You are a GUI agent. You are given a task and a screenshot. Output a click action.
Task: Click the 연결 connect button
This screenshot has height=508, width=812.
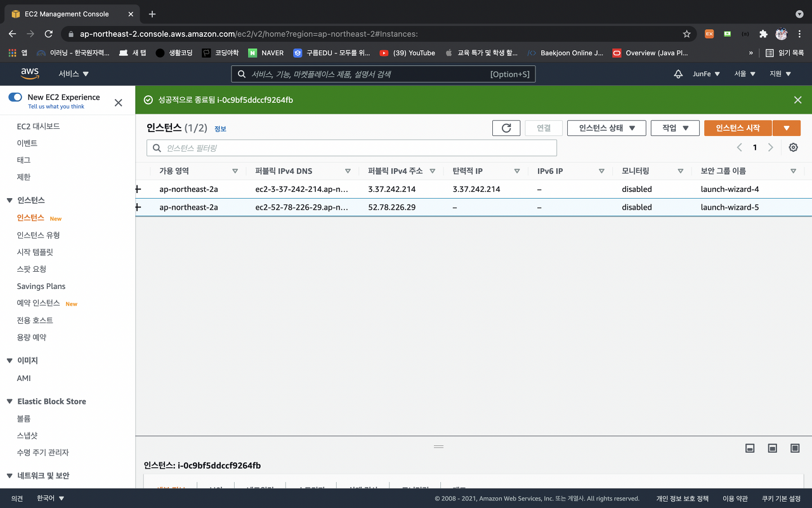pos(544,128)
